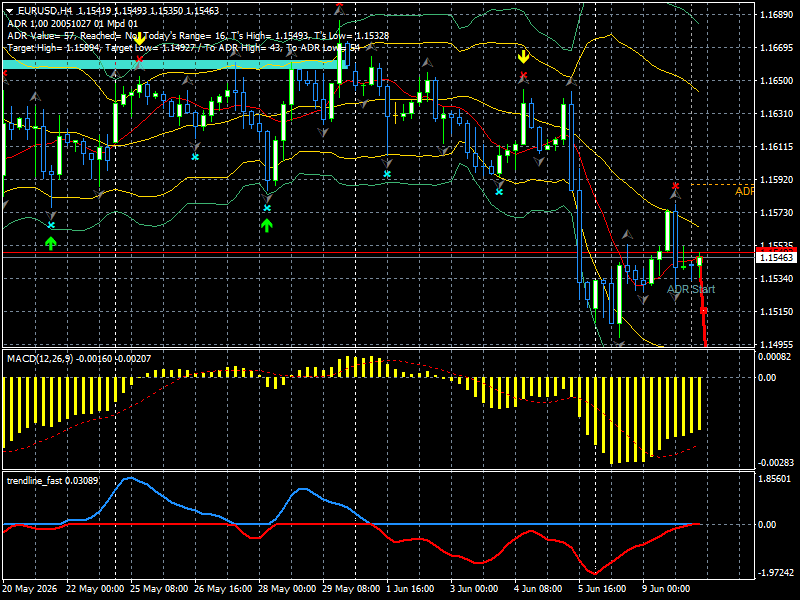
Task: Click the chart menu triangle beside EURUSD,H4
Action: tap(10, 10)
